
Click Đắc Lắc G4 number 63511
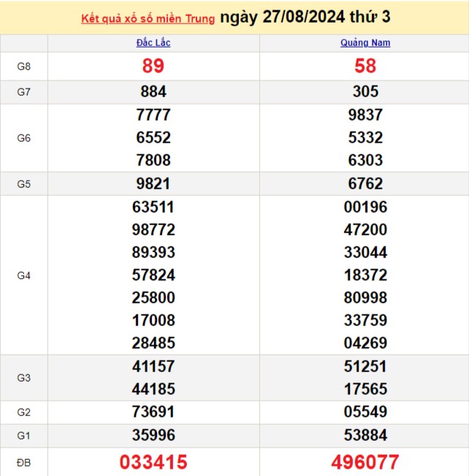coord(153,208)
